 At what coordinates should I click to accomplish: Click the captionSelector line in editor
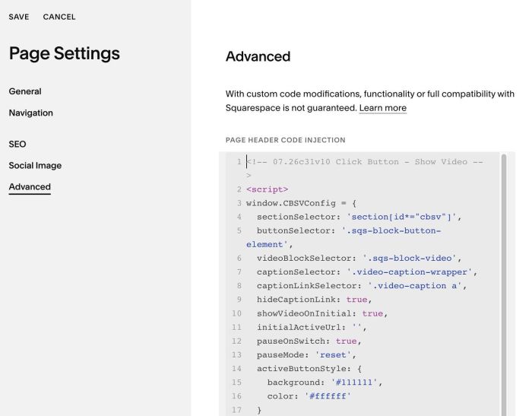[367, 272]
